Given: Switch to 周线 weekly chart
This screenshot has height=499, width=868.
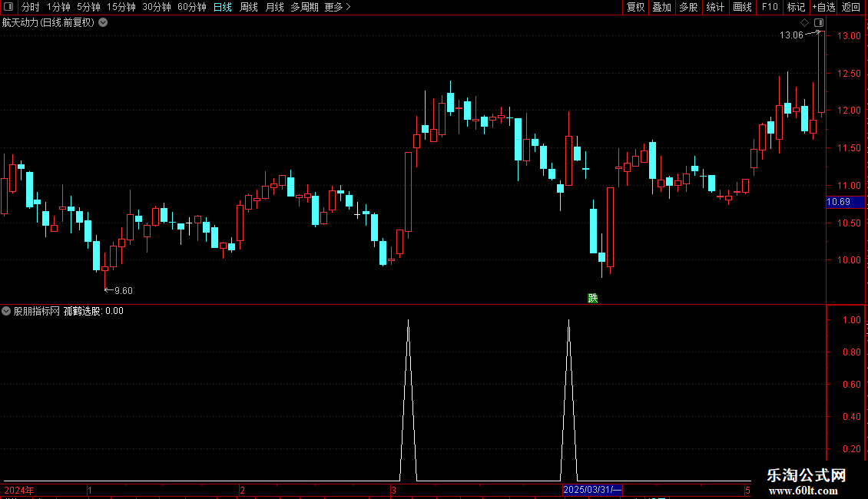Looking at the screenshot, I should coord(249,7).
